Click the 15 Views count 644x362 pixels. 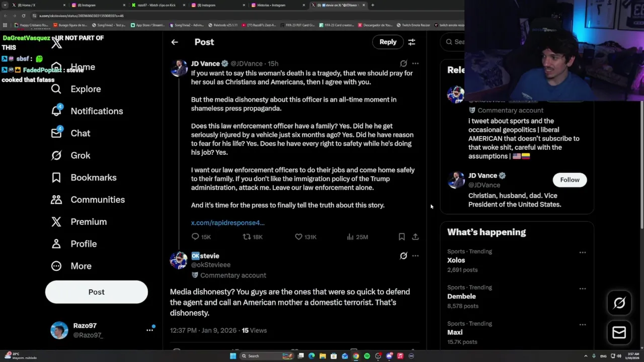[x=254, y=331]
